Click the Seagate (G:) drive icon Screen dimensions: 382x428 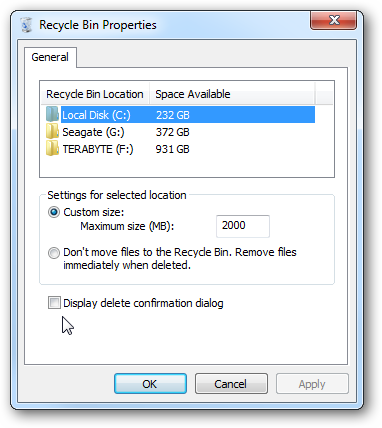click(52, 132)
